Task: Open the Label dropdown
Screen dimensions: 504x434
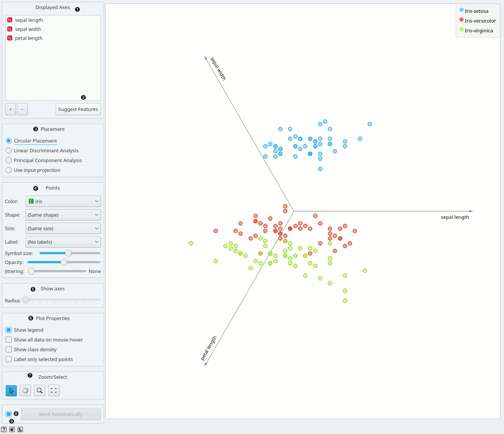Action: point(63,242)
